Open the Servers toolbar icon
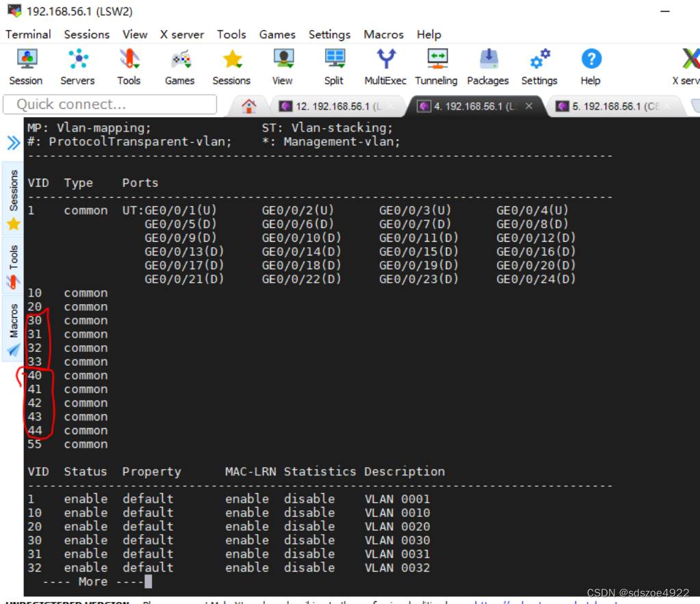 pyautogui.click(x=78, y=67)
